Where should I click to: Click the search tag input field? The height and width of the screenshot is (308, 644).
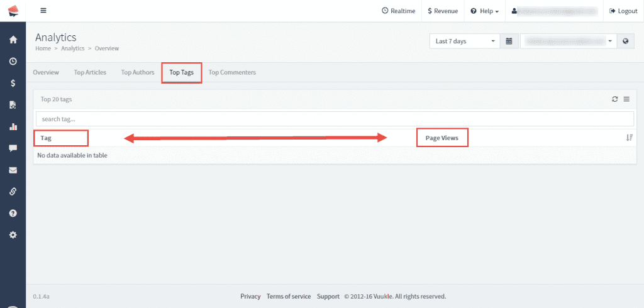334,119
